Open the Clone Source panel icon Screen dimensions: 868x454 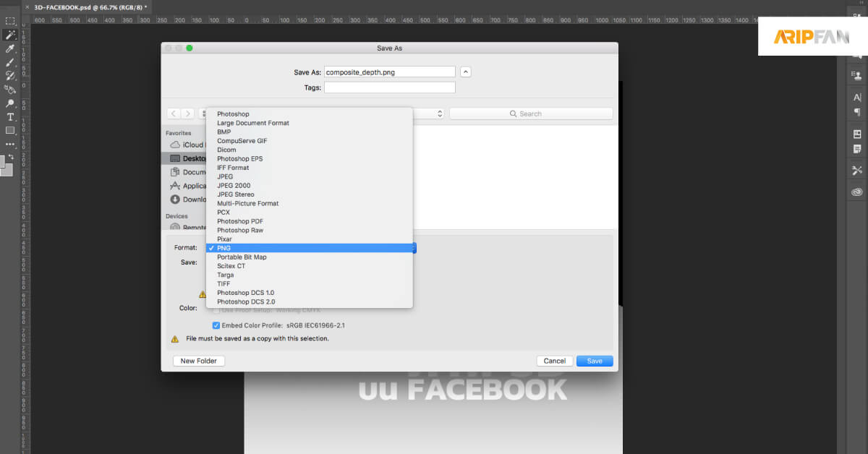[857, 75]
